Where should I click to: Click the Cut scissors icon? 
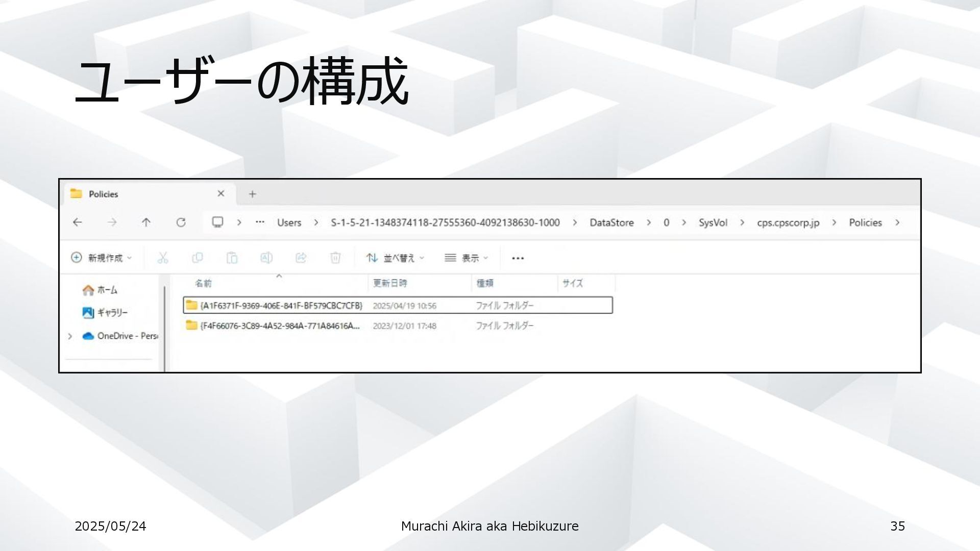pos(163,258)
